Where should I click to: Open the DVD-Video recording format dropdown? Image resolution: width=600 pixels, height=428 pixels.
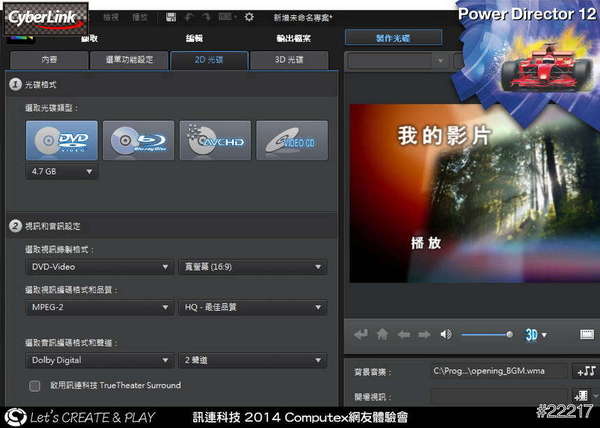[99, 267]
